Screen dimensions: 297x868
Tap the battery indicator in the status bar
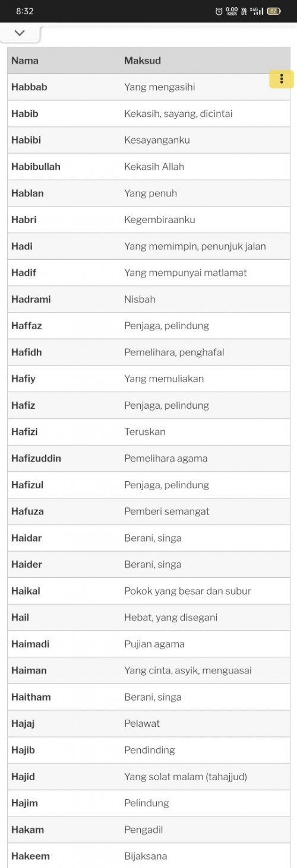pos(274,11)
